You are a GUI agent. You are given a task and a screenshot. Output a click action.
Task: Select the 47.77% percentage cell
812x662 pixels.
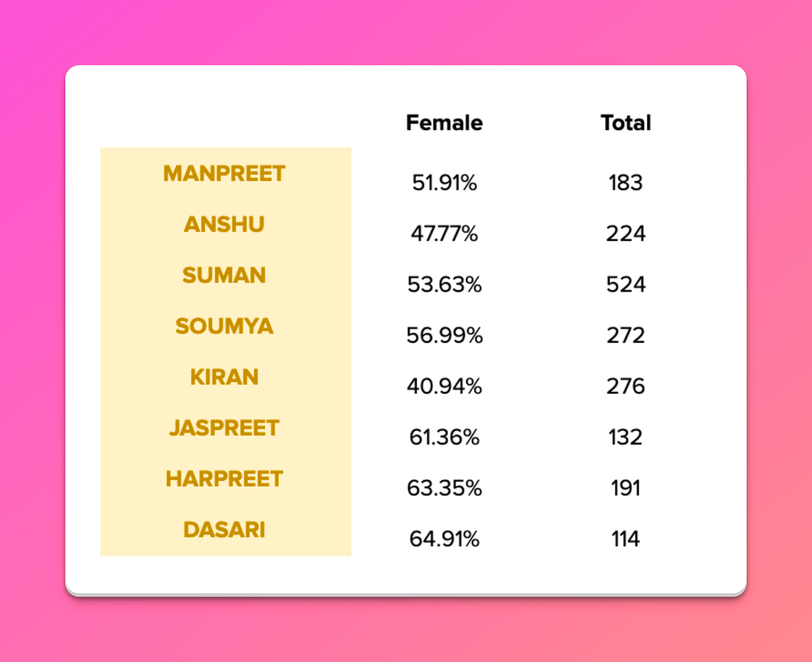tap(445, 234)
